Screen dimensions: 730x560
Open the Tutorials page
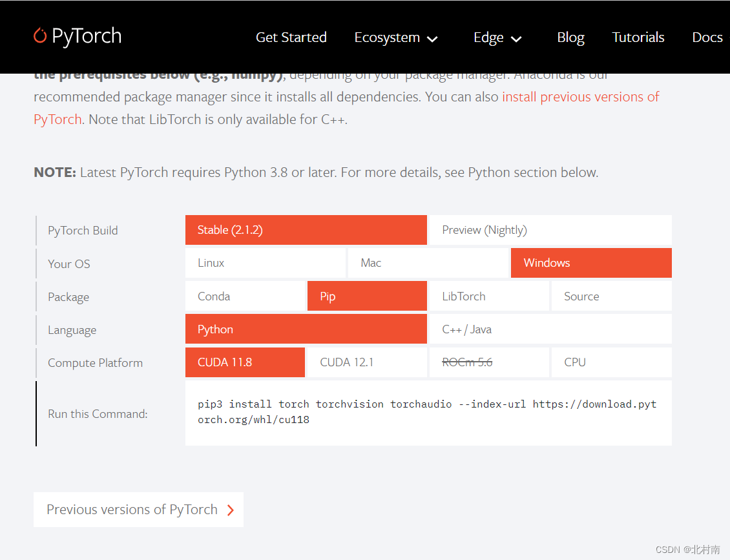click(x=638, y=37)
